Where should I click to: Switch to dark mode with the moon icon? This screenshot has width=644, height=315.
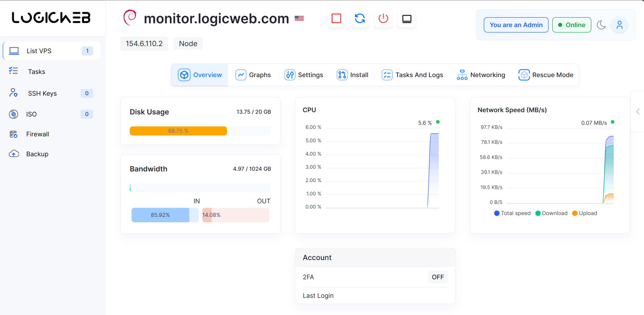tap(601, 25)
